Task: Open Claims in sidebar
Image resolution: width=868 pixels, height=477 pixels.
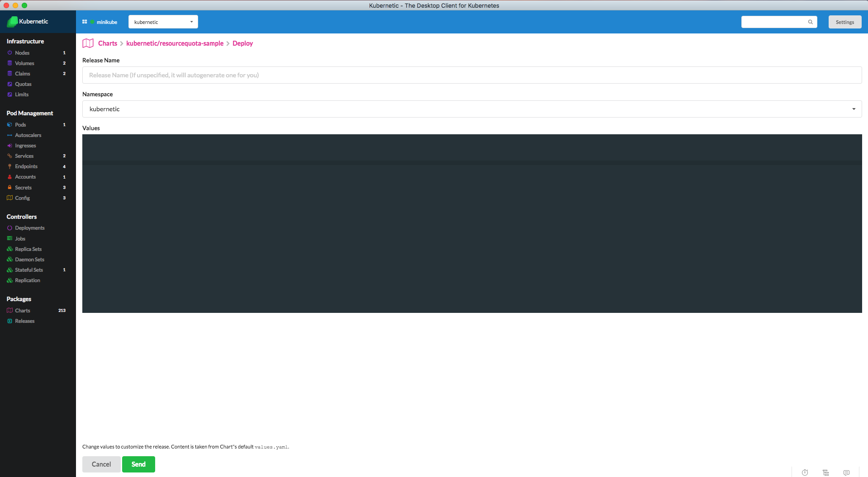Action: pyautogui.click(x=23, y=74)
